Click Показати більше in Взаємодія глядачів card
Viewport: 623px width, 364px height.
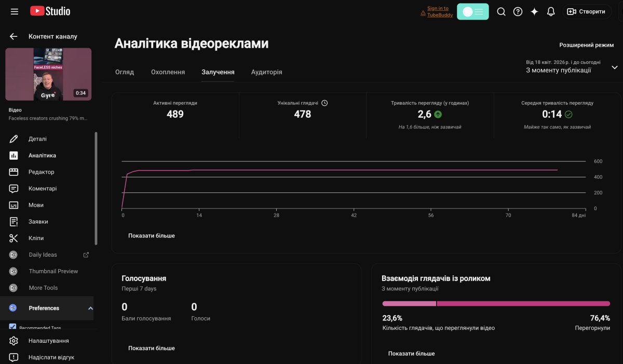pos(412,354)
